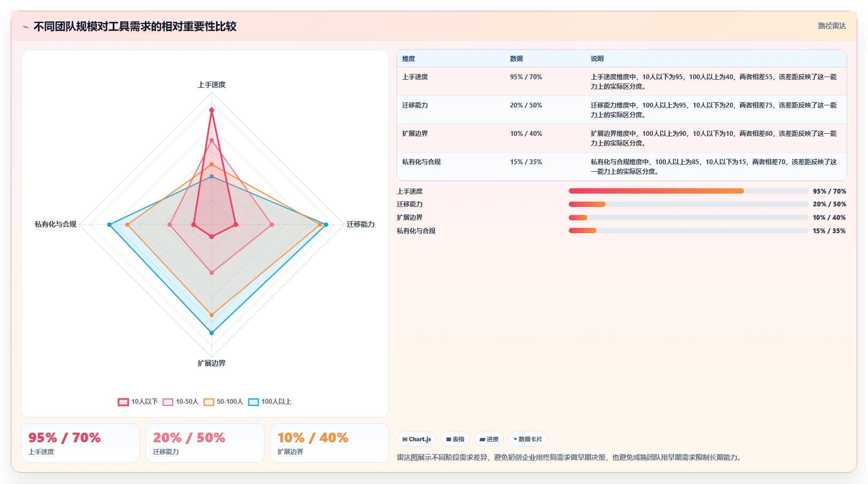Click the 私有化与合规 description text in table
The image size is (868, 484).
(x=714, y=167)
